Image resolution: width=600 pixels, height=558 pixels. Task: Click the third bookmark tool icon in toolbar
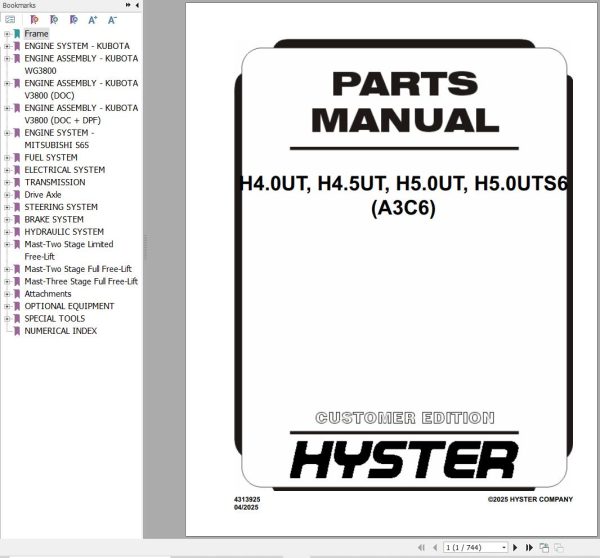(73, 20)
